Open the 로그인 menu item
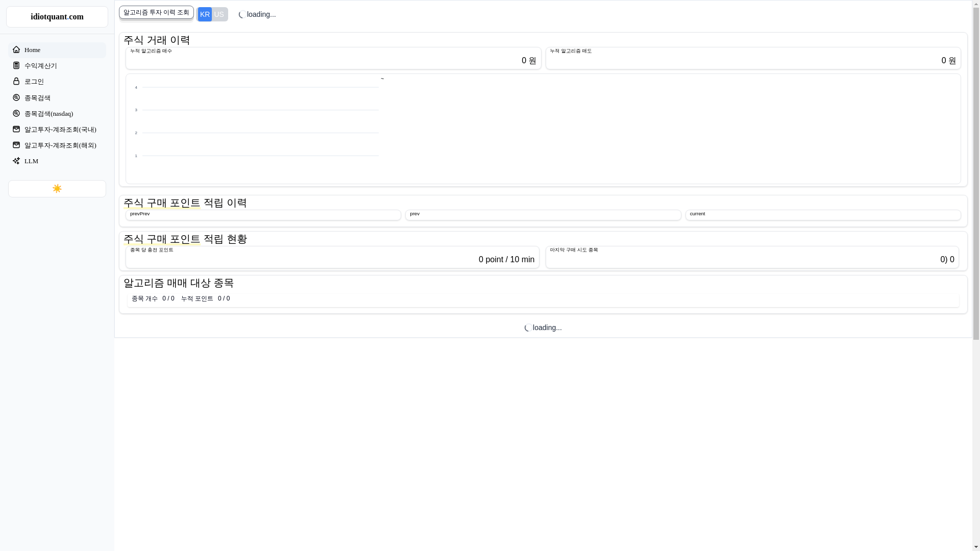The width and height of the screenshot is (980, 551). click(57, 82)
